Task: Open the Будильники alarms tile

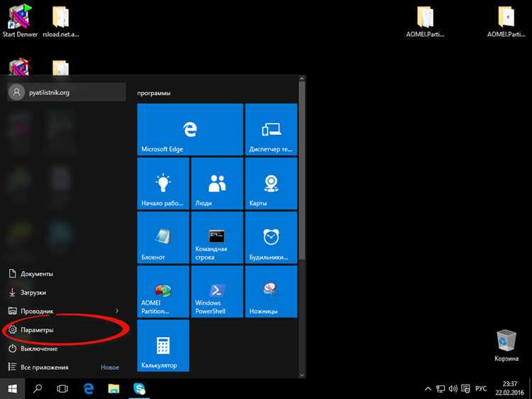Action: coord(270,237)
